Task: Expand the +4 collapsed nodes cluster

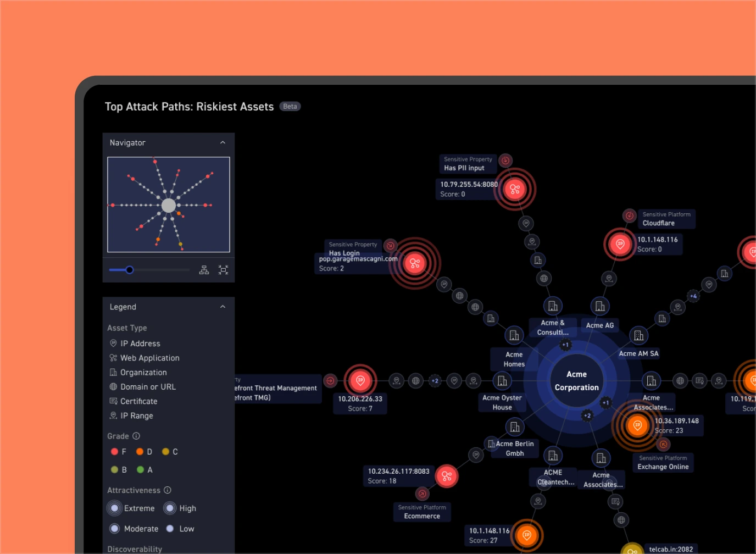Action: tap(693, 296)
